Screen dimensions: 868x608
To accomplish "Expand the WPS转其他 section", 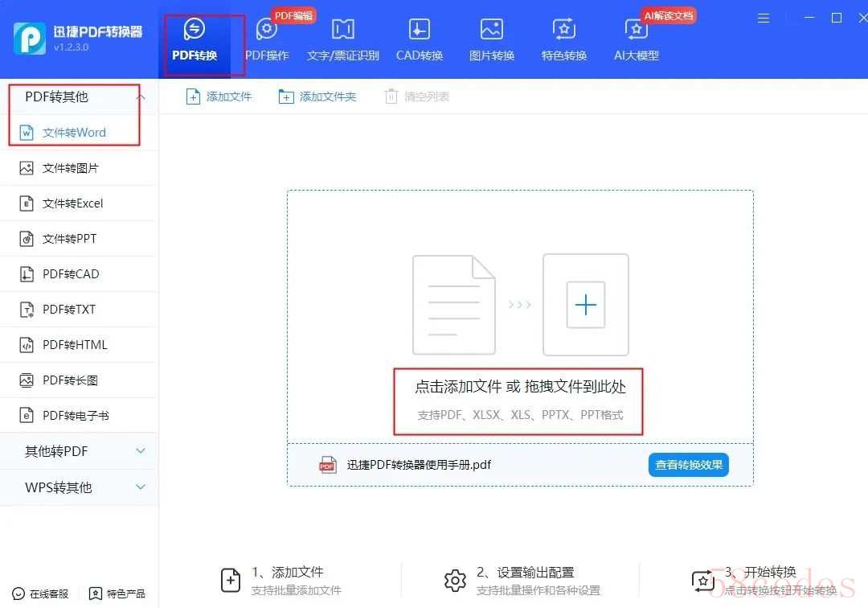I will point(79,487).
